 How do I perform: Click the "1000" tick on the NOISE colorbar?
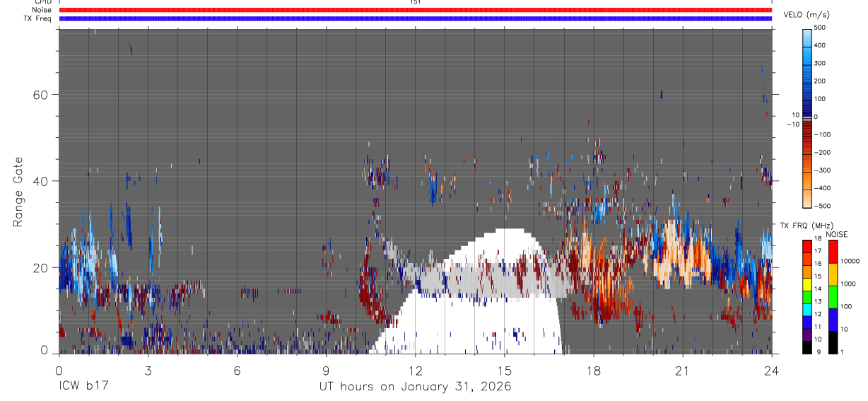click(850, 284)
